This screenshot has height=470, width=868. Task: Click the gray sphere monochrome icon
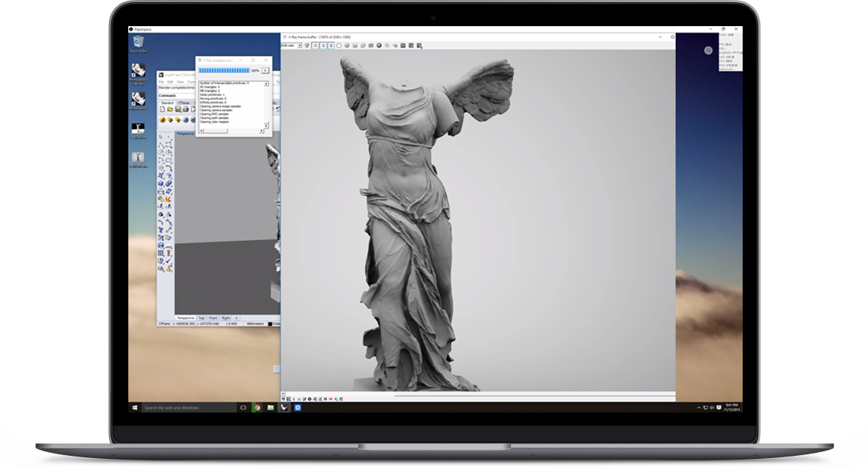click(347, 46)
